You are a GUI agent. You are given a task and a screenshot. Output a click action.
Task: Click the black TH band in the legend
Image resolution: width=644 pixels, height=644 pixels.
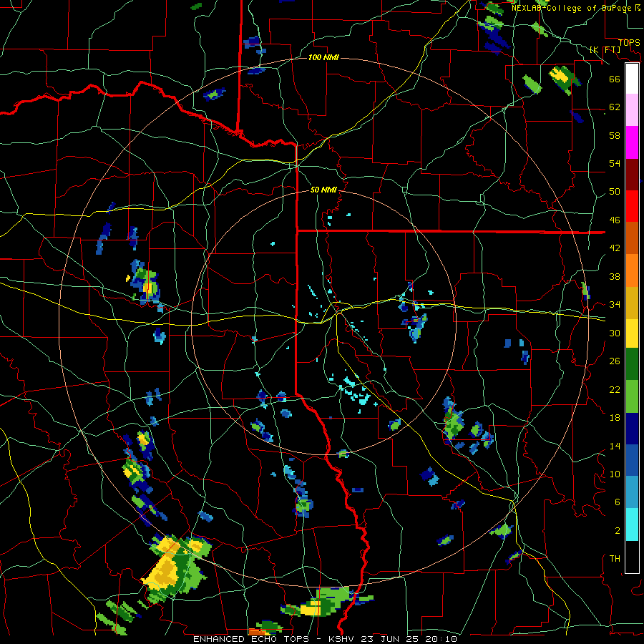click(632, 557)
